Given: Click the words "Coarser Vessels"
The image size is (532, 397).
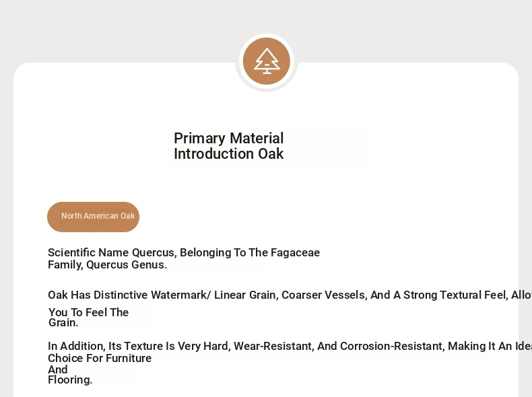Looking at the screenshot, I should (323, 295).
